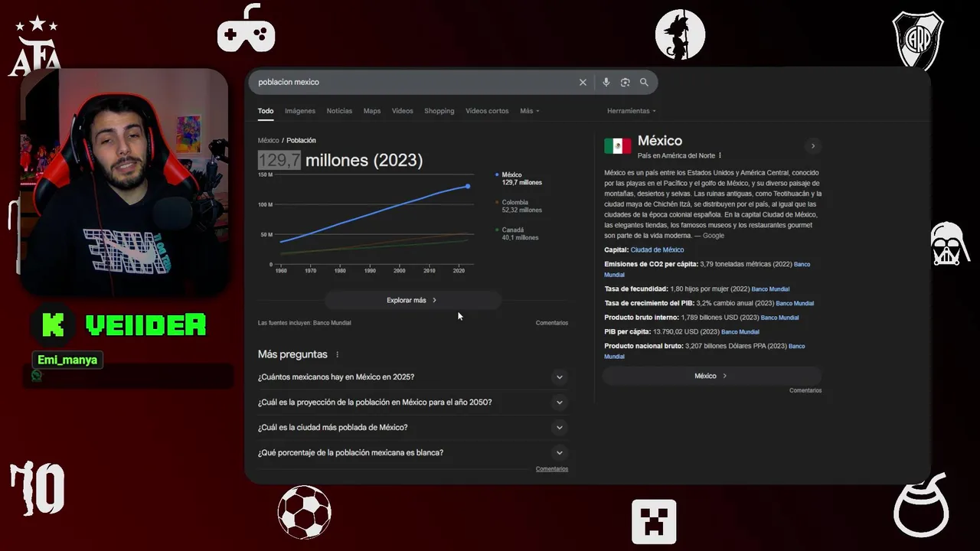
Task: Click the Goku silhouette round icon
Action: pos(680,34)
